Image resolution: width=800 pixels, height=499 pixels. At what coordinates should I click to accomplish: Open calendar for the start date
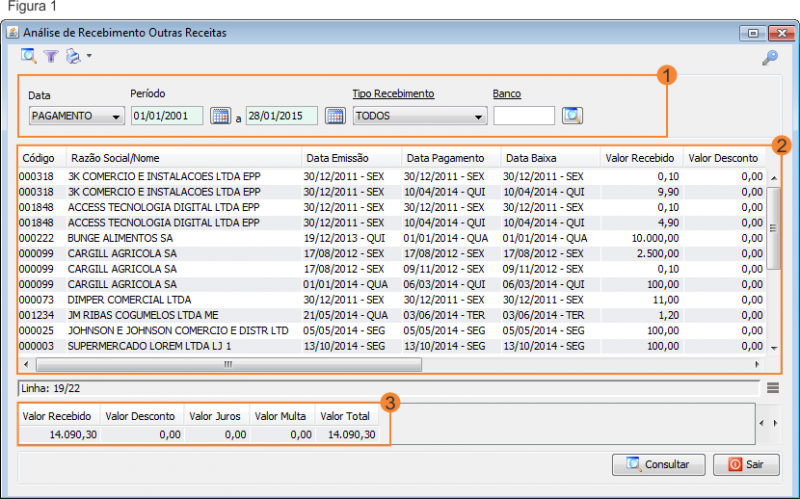[x=220, y=116]
